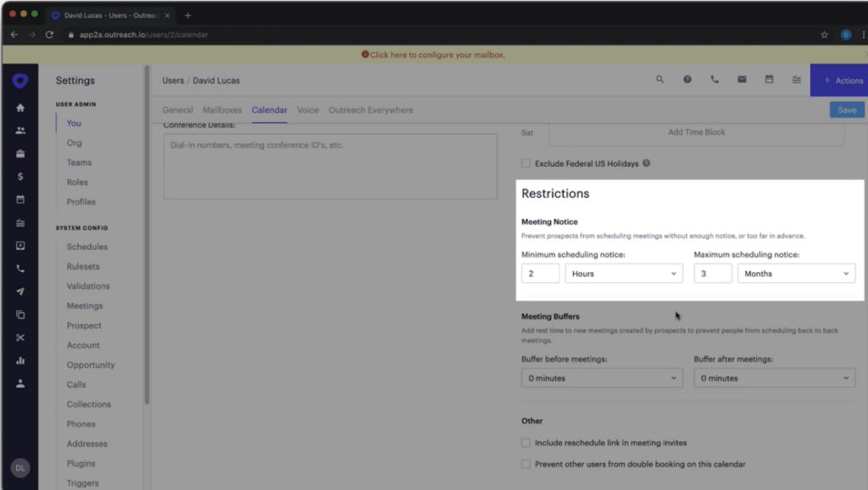Open the Outreach Everywhere tab
This screenshot has width=868, height=490.
pyautogui.click(x=371, y=110)
